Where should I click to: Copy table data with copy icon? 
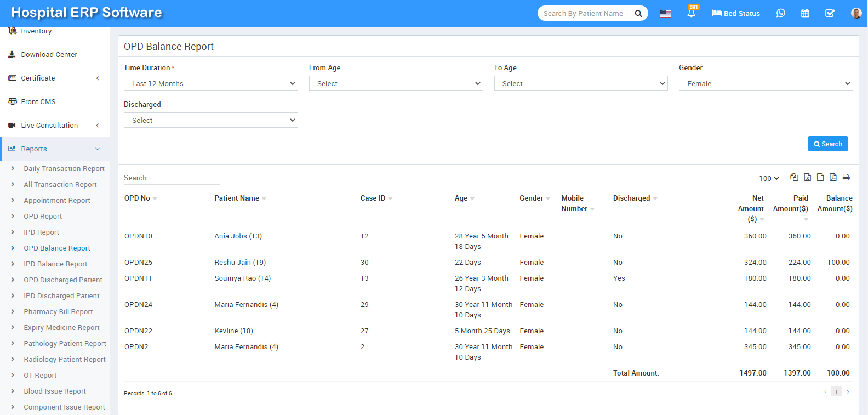coord(794,177)
